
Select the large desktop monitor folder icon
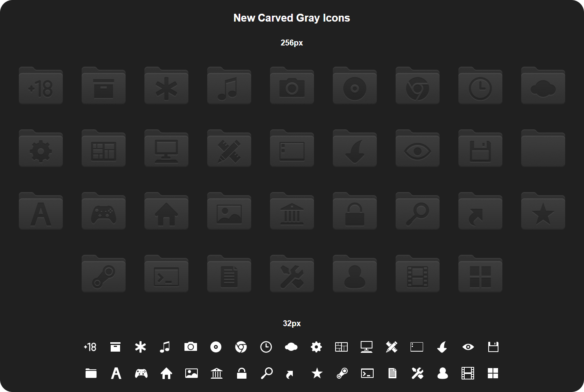coord(166,148)
